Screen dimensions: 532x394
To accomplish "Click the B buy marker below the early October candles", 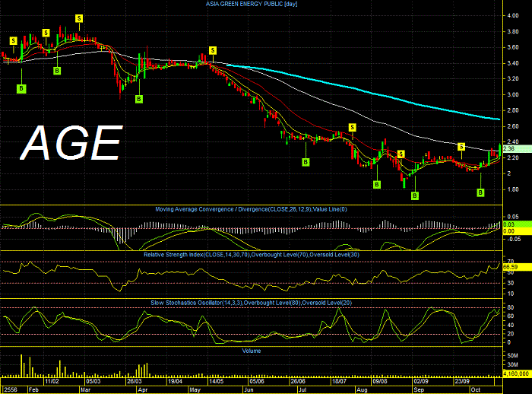I will point(480,192).
